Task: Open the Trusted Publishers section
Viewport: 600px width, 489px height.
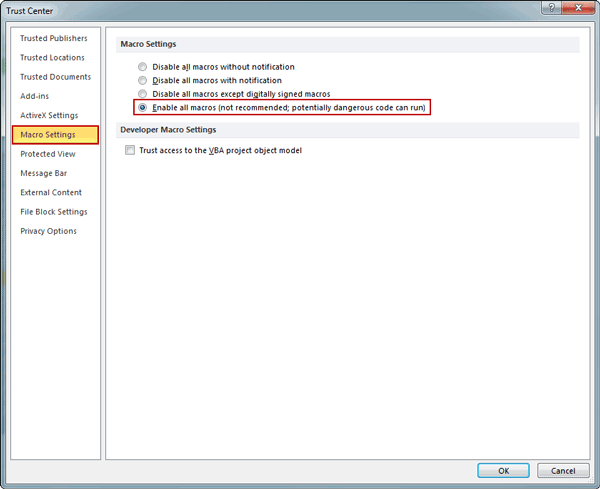Action: pos(54,38)
